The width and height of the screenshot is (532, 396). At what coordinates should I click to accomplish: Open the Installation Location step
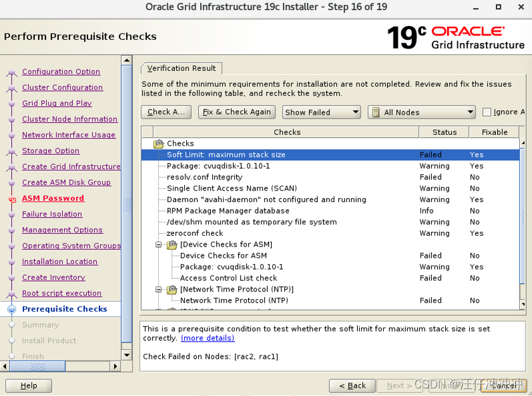(60, 262)
